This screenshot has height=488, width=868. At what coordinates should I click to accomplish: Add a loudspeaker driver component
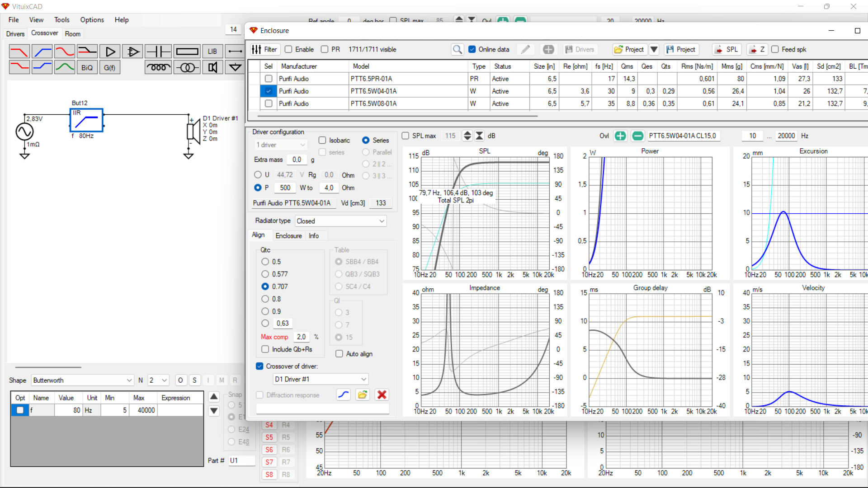(x=212, y=67)
